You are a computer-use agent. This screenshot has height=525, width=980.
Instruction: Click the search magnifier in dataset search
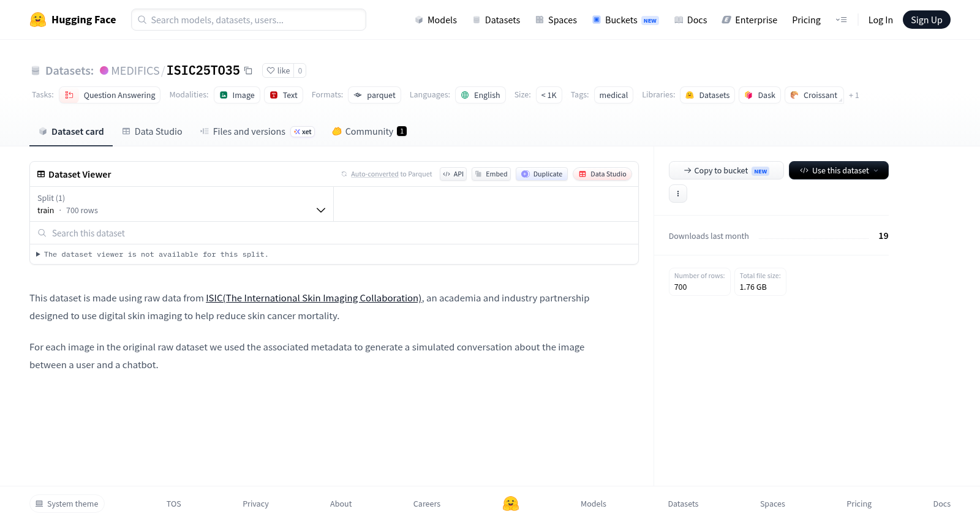tap(42, 233)
